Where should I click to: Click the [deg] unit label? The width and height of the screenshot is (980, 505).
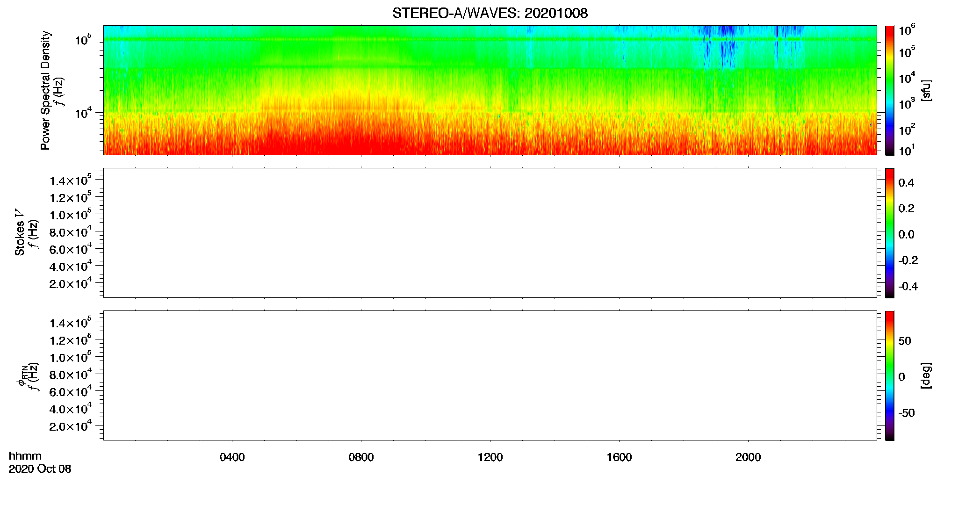[x=926, y=375]
